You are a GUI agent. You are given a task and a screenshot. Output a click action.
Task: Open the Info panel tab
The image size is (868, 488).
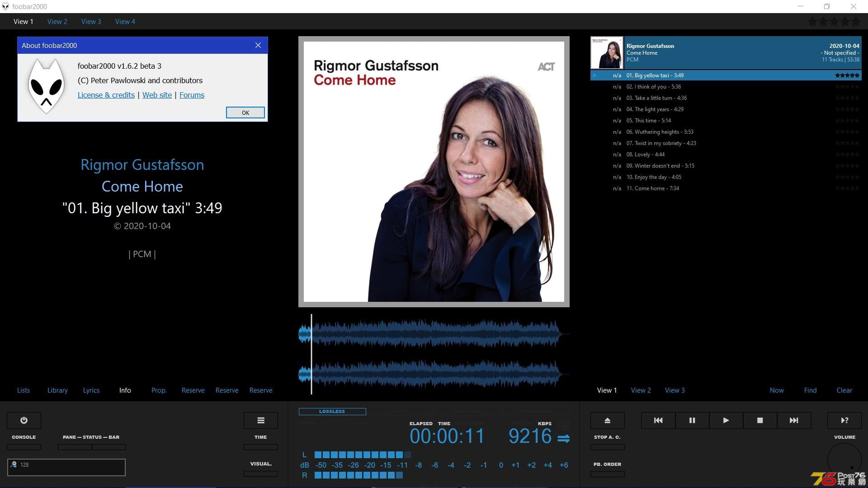pyautogui.click(x=125, y=390)
